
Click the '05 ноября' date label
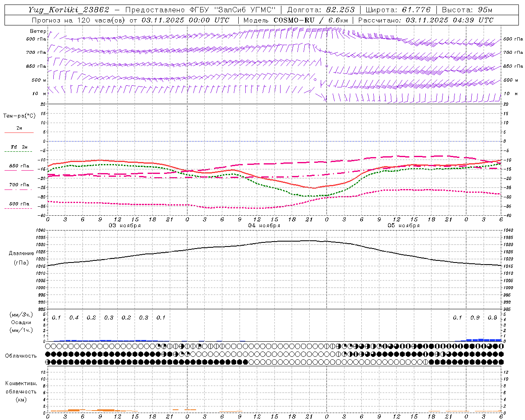point(404,226)
